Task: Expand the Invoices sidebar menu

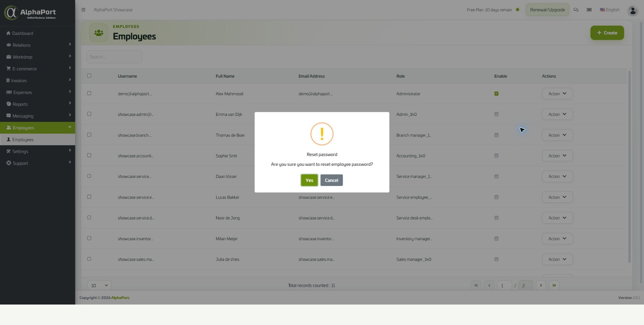Action: coord(38,80)
